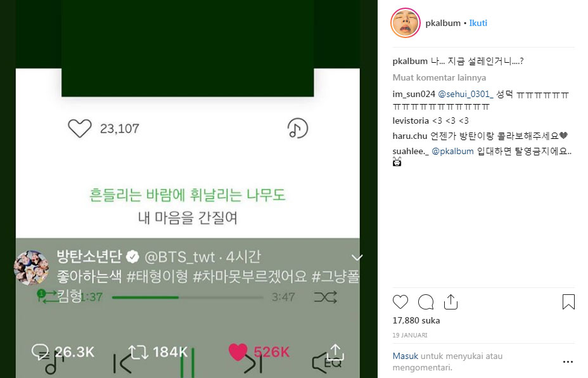View 17,880 suka likes list

[416, 320]
